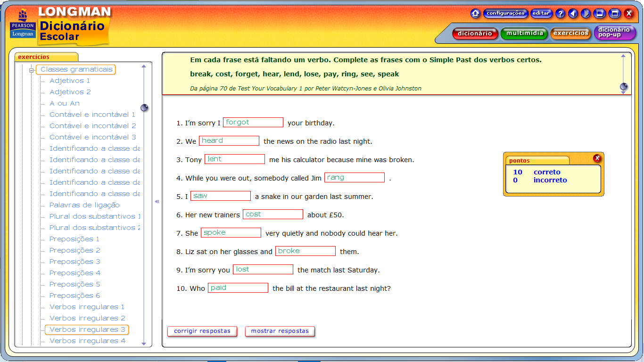
Task: Open Plural dos substantivos 1 exercise
Action: 95,216
